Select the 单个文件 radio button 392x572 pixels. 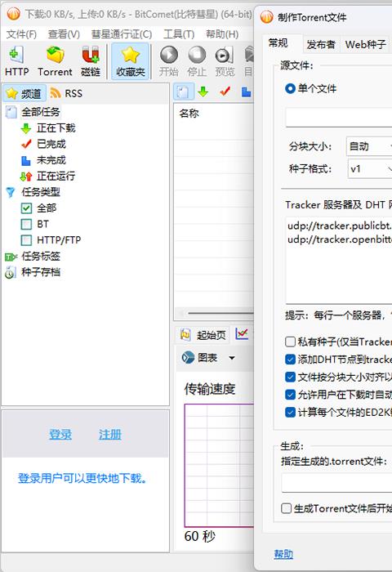tap(290, 88)
